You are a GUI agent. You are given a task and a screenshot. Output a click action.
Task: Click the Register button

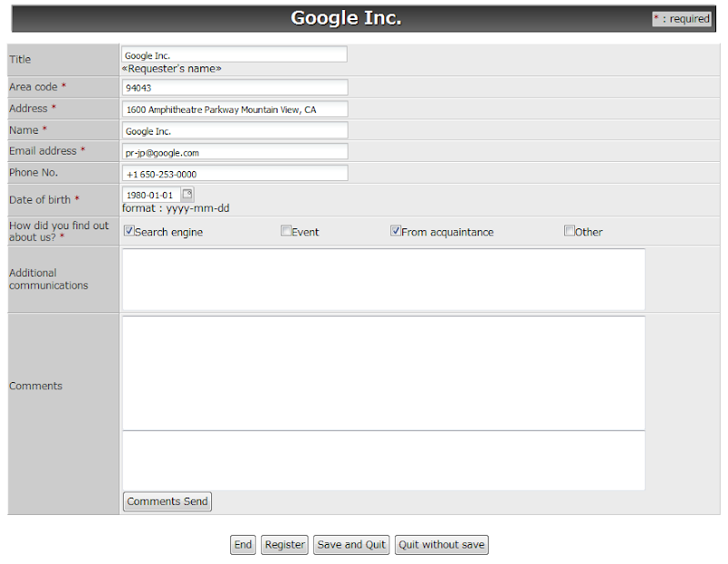[x=285, y=545]
